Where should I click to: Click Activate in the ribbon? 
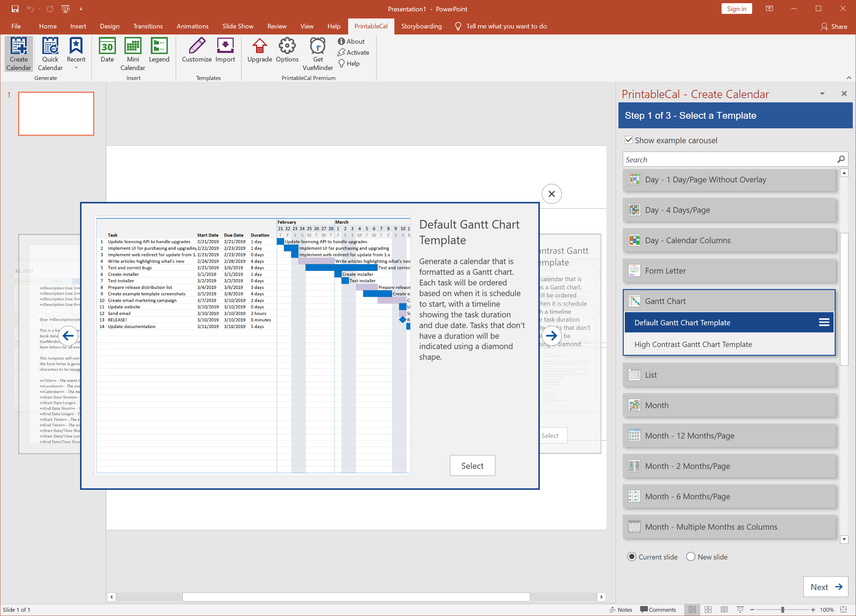(x=353, y=53)
